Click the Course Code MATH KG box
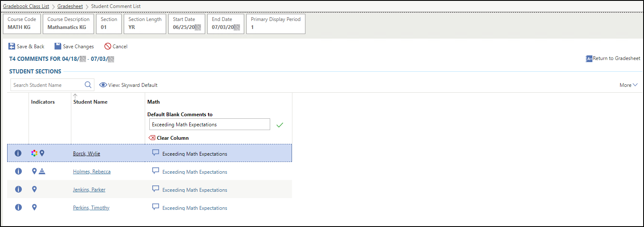 pos(22,23)
